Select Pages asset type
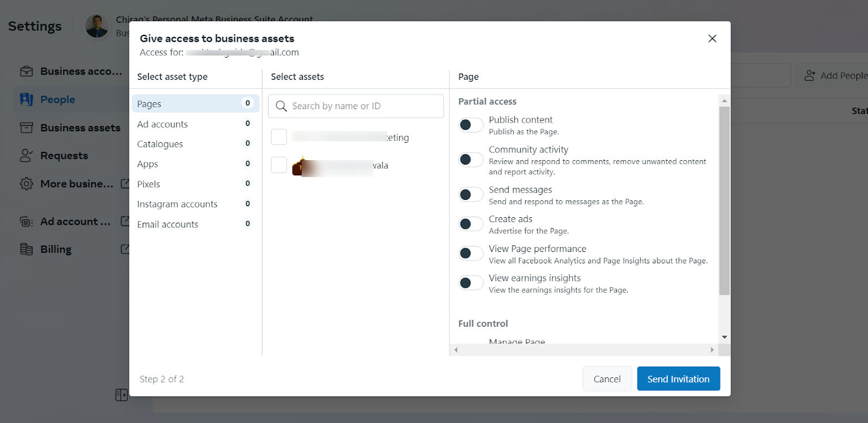The height and width of the screenshot is (423, 868). (195, 104)
